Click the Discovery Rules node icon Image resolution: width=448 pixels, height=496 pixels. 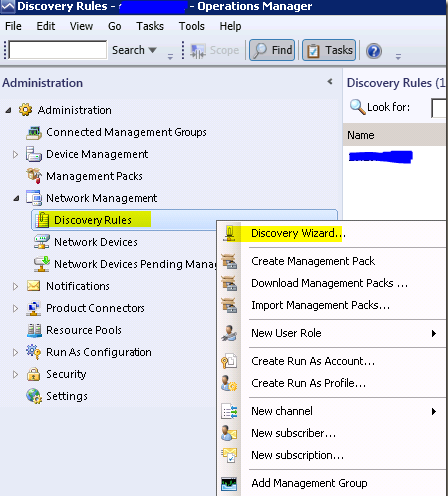click(43, 220)
